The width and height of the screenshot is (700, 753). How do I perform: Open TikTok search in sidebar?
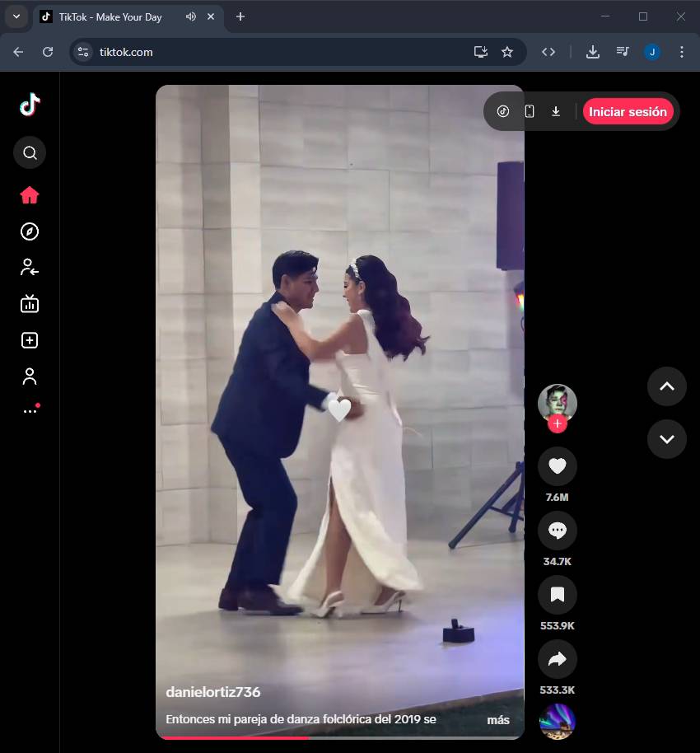(30, 153)
